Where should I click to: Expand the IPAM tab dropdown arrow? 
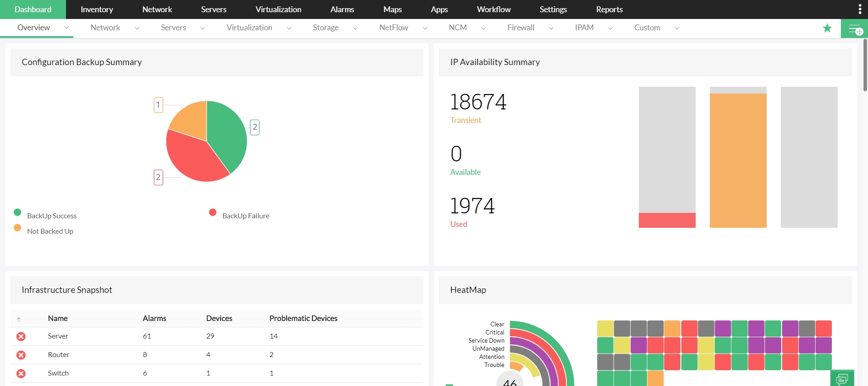tap(610, 28)
